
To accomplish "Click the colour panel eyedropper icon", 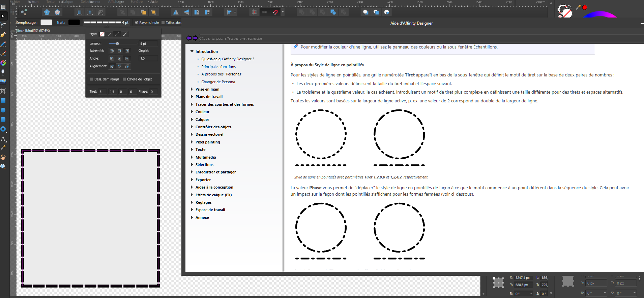I will coord(578,7).
